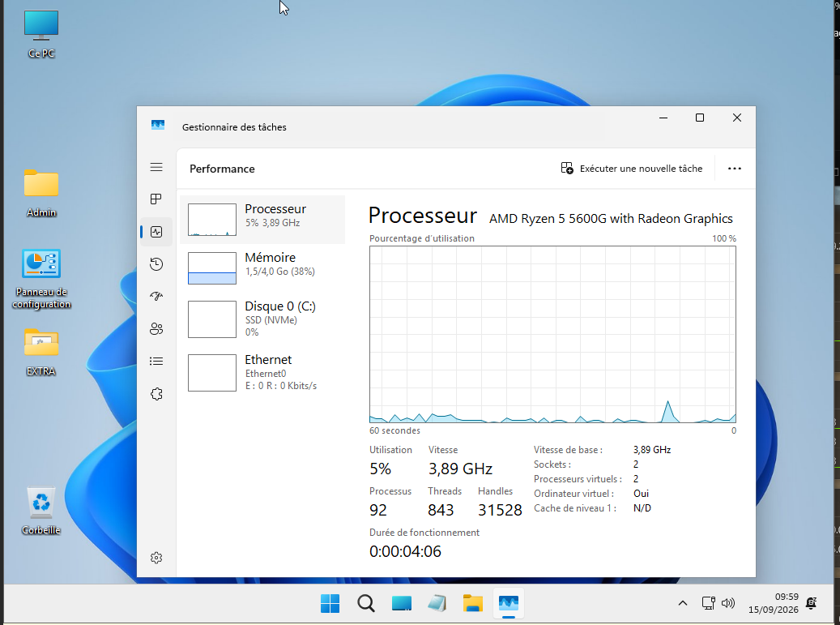The height and width of the screenshot is (625, 840).
Task: Click the network tray icon
Action: 708,604
